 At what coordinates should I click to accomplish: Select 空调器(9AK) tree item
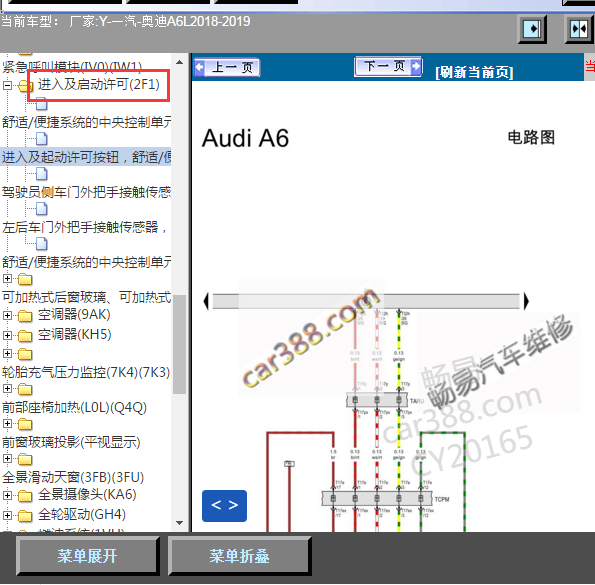74,315
